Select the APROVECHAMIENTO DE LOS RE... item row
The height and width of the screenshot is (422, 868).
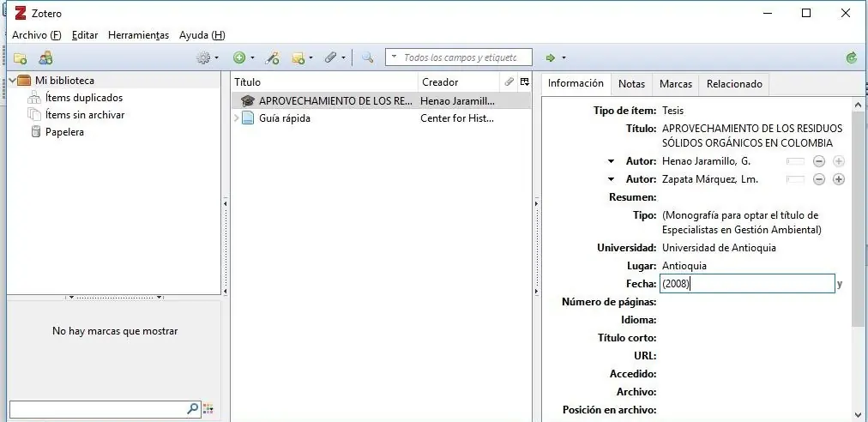tap(381, 101)
